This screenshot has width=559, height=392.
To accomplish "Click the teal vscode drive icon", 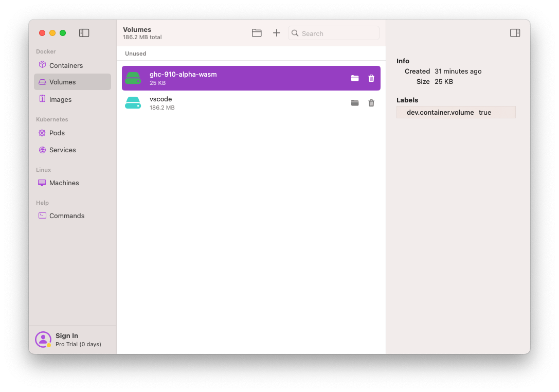I will tap(133, 103).
